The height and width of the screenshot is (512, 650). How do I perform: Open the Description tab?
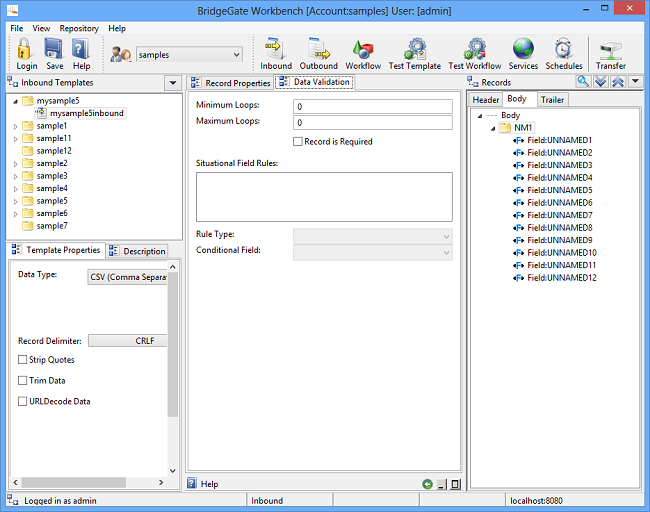(x=138, y=251)
